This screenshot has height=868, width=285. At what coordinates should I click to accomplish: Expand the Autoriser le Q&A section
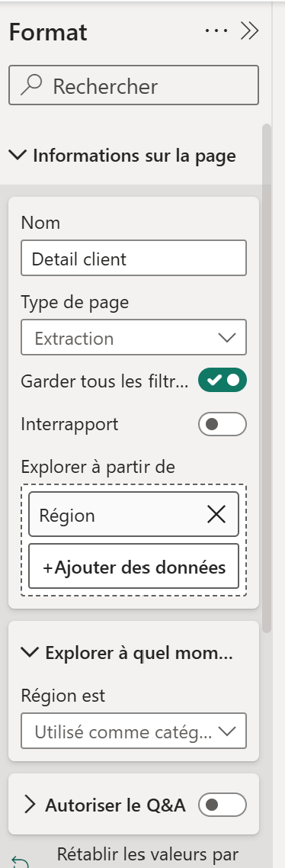pyautogui.click(x=30, y=805)
